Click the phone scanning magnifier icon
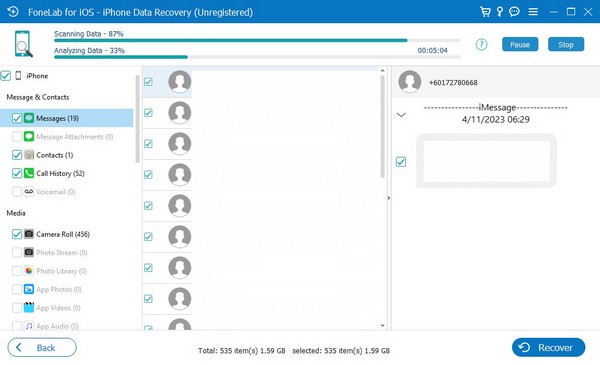Image resolution: width=600 pixels, height=365 pixels. point(23,44)
